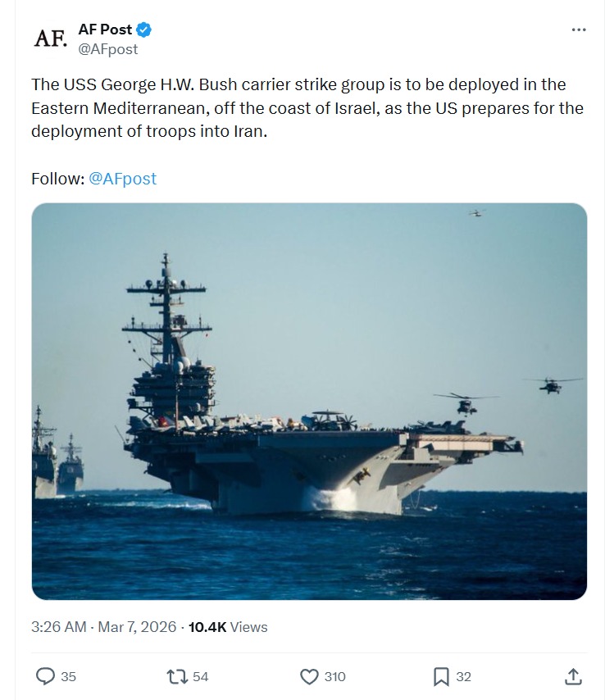Screen dimensions: 605x700
Task: Click the 54 reposts count
Action: [200, 677]
